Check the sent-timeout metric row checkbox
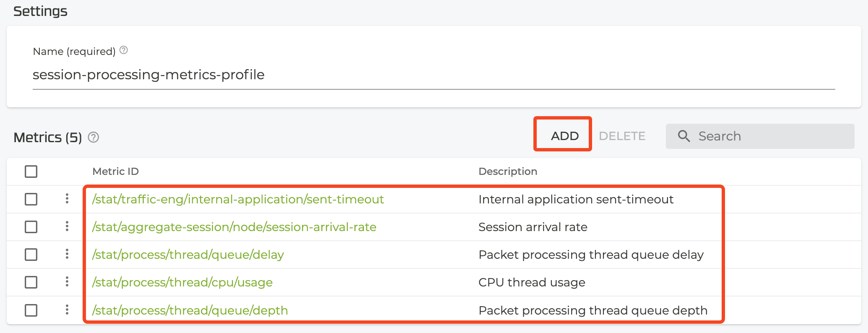 click(x=31, y=199)
